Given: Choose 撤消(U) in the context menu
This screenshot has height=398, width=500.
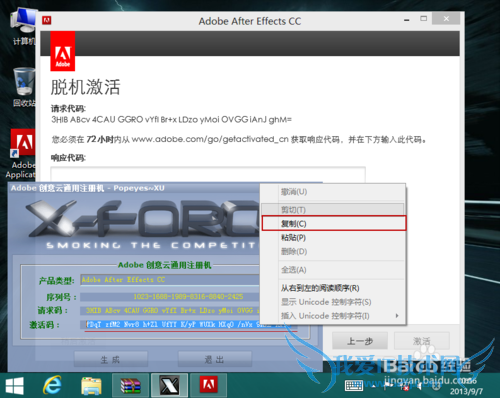Looking at the screenshot, I should [x=333, y=192].
